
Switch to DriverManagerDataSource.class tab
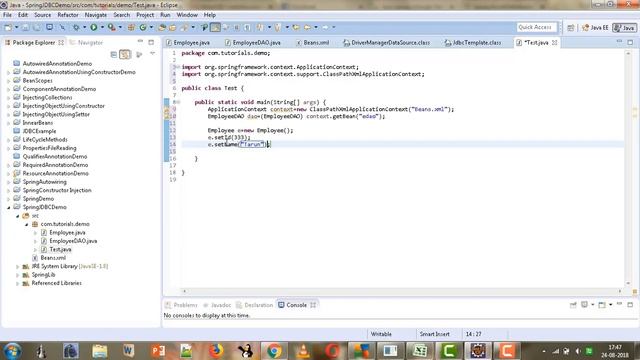[387, 42]
